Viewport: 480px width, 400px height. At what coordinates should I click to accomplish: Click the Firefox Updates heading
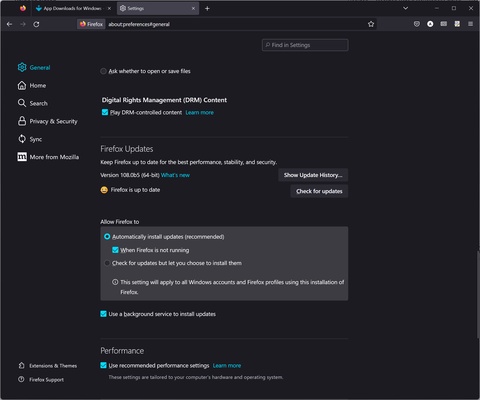point(127,149)
